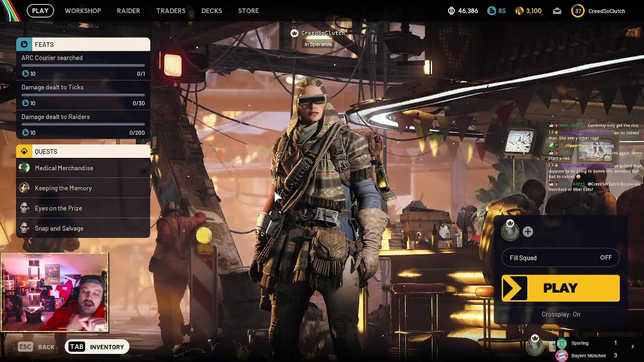Click the Quests header diamond icon

24,151
